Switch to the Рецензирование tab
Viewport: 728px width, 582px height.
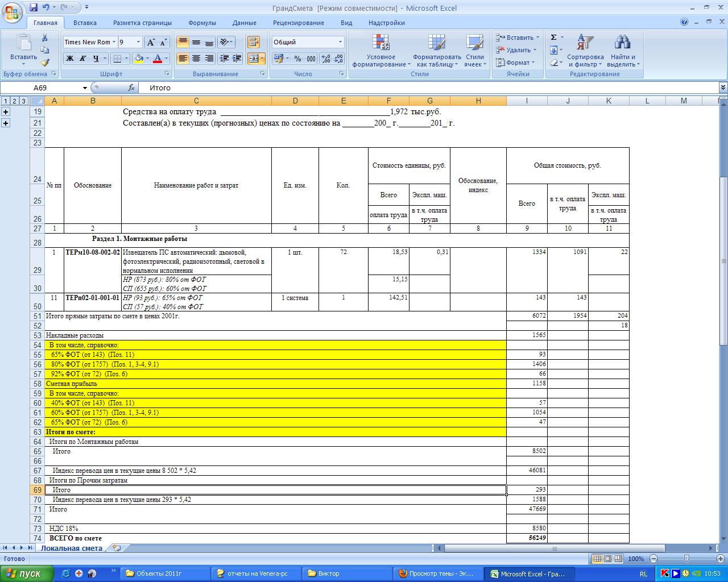pyautogui.click(x=298, y=23)
